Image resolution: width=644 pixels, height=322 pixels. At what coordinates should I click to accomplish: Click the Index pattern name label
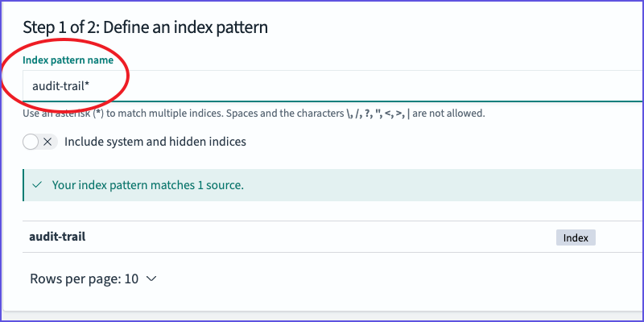[x=68, y=60]
